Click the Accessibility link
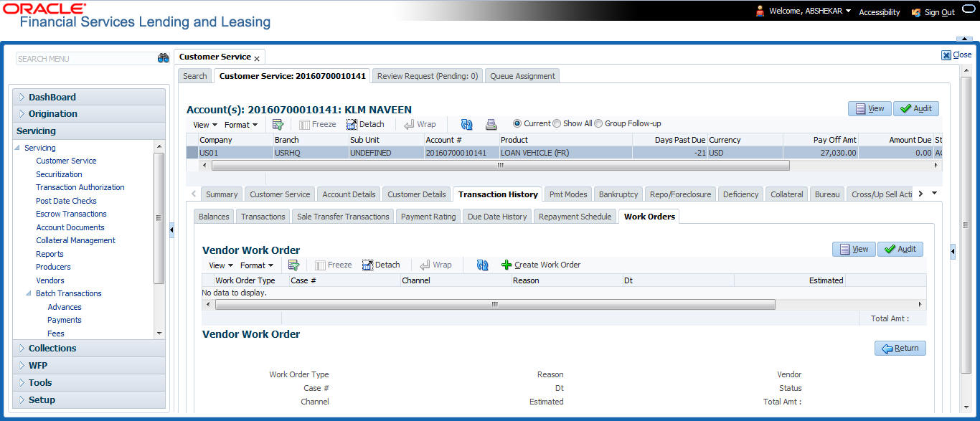 tap(880, 12)
